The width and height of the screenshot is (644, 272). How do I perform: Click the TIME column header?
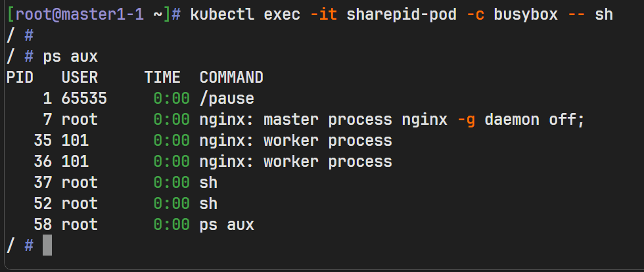tap(162, 78)
